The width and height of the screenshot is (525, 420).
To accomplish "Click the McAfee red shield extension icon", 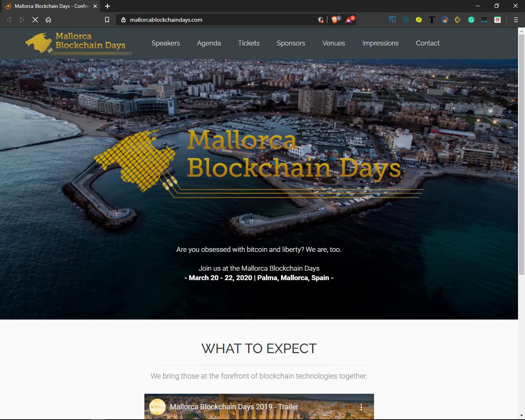I will pos(498,20).
